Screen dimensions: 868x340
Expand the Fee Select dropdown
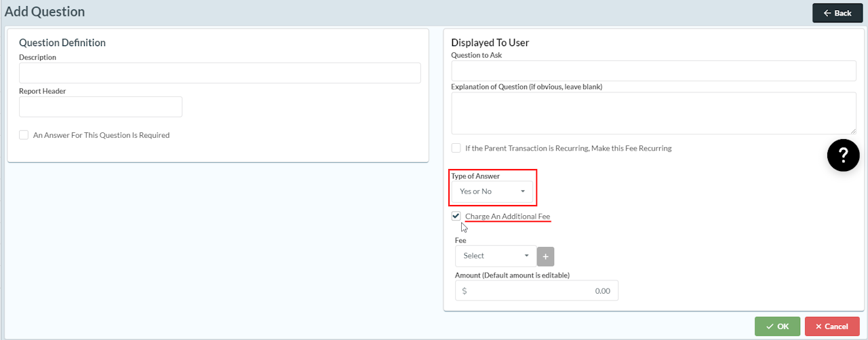pos(496,256)
